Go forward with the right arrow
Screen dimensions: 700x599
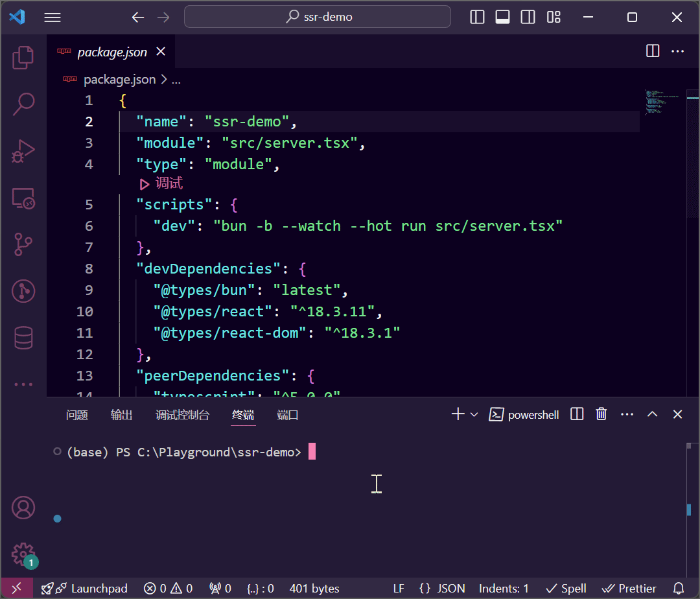[x=163, y=18]
